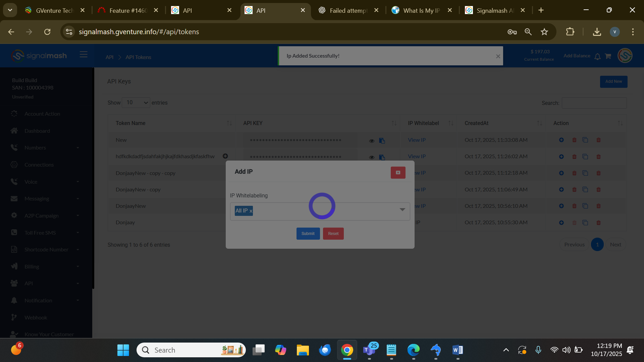The image size is (644, 362).
Task: Click the add IP plus icon for New token
Action: (x=561, y=140)
